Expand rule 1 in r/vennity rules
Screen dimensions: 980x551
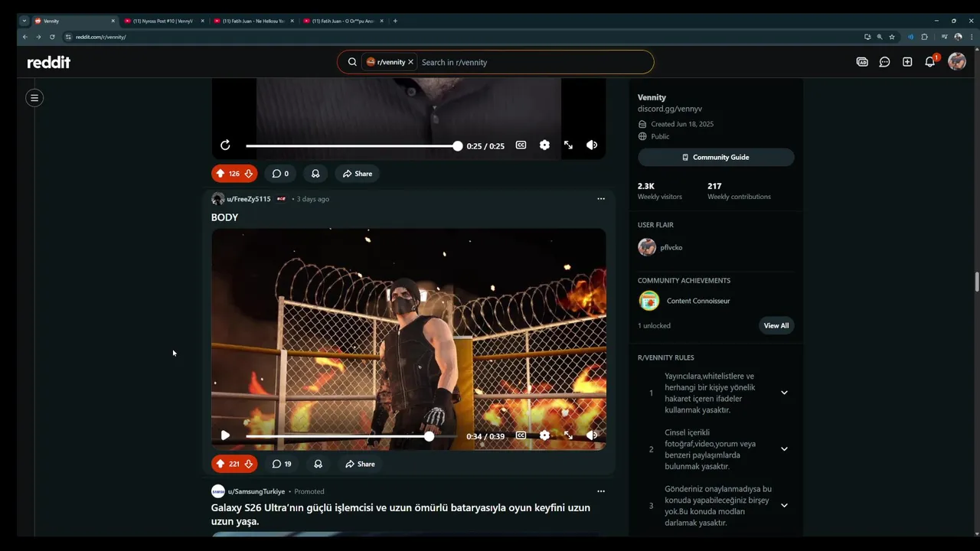(784, 393)
